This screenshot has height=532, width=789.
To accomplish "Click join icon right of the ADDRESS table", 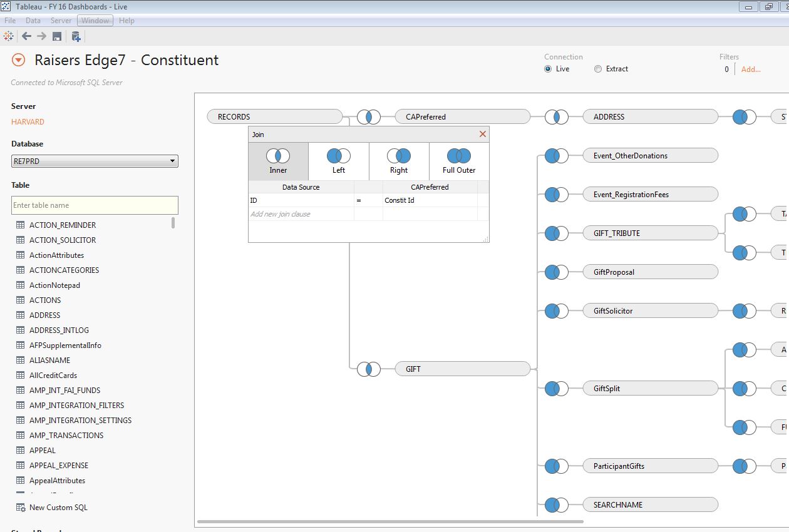I will click(745, 117).
